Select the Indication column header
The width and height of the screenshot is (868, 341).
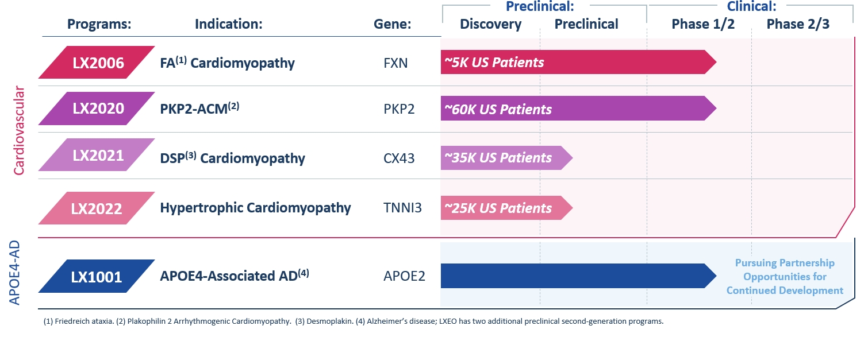pyautogui.click(x=228, y=24)
